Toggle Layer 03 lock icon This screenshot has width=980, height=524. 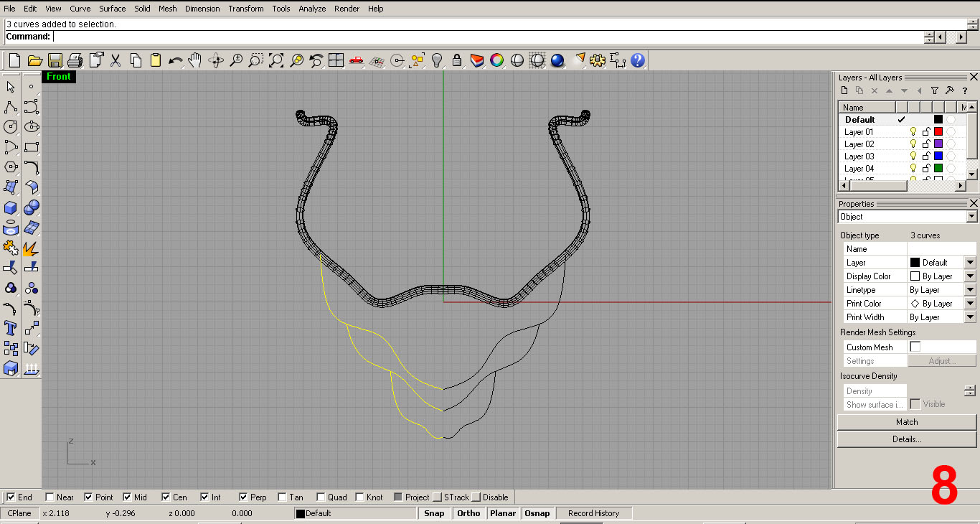click(x=925, y=156)
